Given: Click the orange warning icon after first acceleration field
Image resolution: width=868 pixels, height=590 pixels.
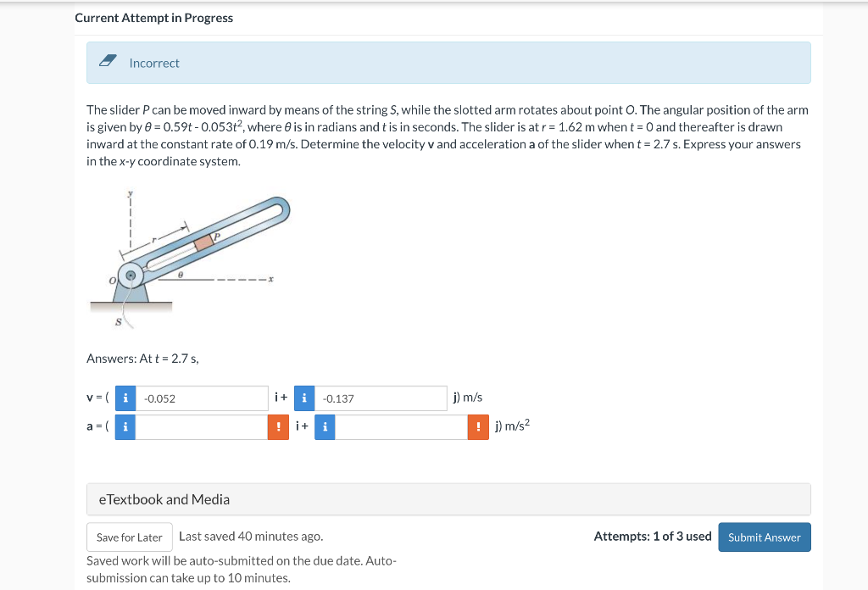Looking at the screenshot, I should (x=278, y=426).
